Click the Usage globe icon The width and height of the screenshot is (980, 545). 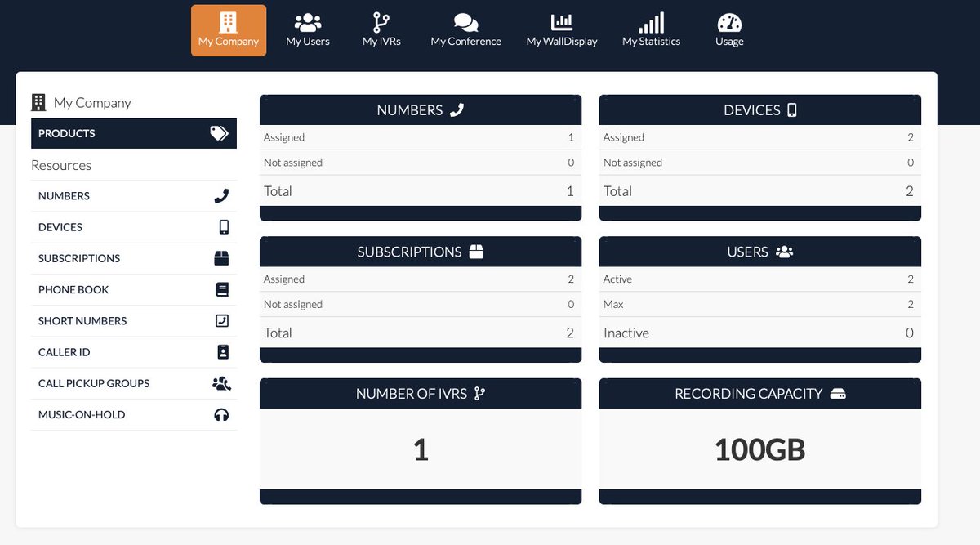(728, 20)
